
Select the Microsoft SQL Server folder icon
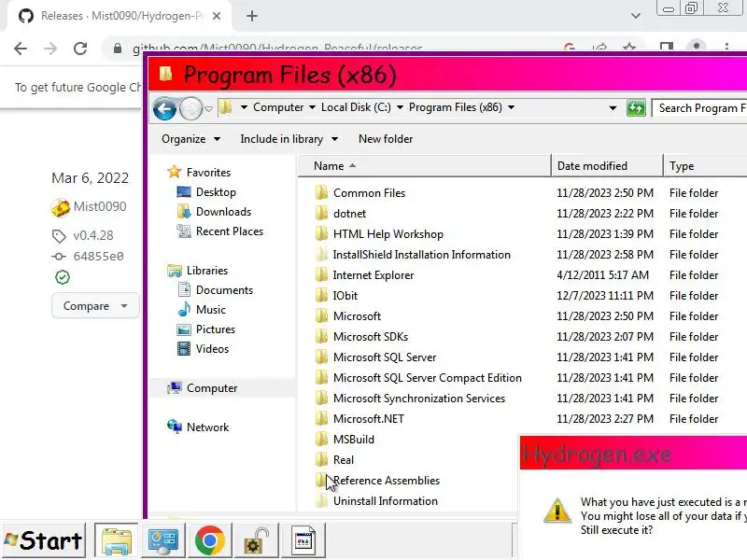[321, 357]
